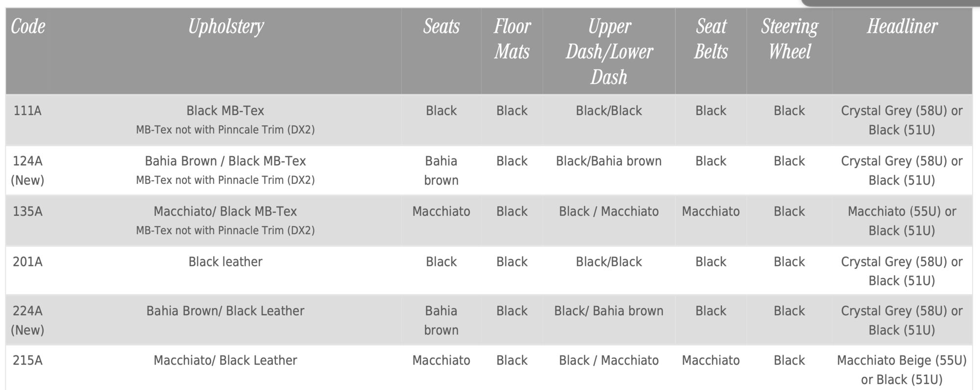Image resolution: width=980 pixels, height=390 pixels.
Task: Click the Black leather upholstery cell
Action: tap(225, 262)
